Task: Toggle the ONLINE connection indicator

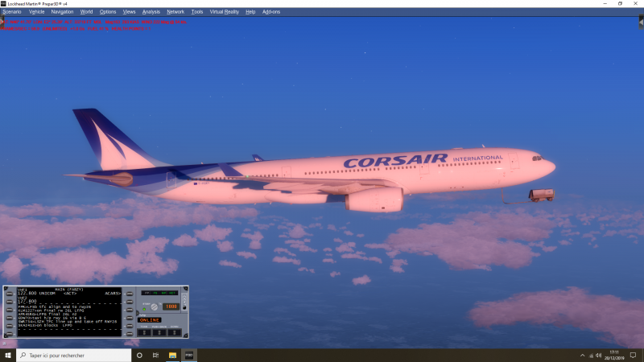Action: tap(150, 320)
